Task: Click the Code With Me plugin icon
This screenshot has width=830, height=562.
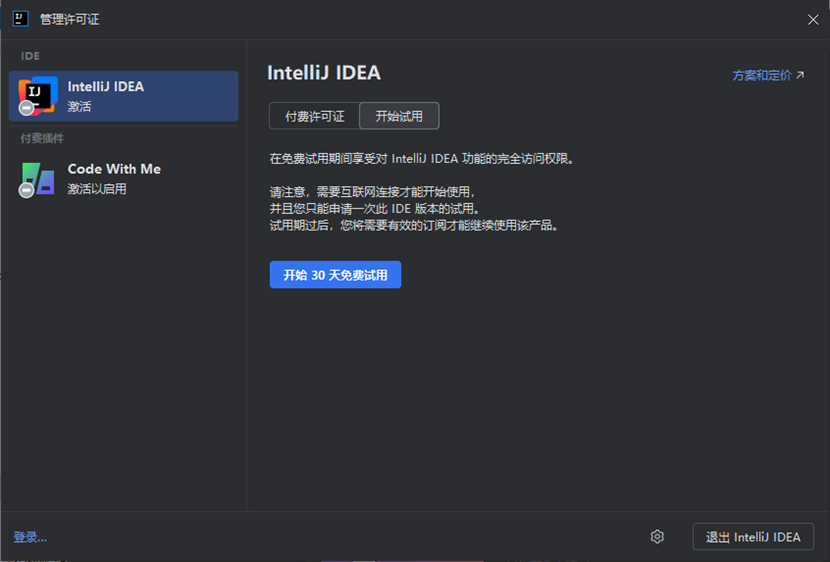Action: pyautogui.click(x=37, y=180)
